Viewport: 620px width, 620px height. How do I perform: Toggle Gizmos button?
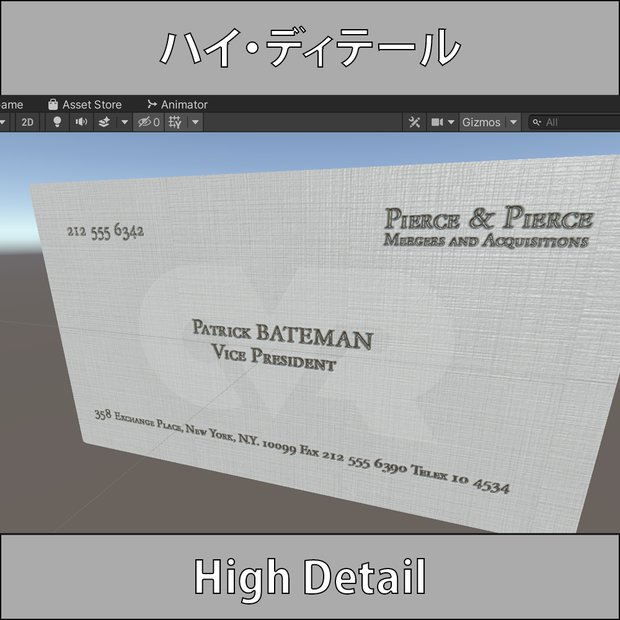click(482, 122)
